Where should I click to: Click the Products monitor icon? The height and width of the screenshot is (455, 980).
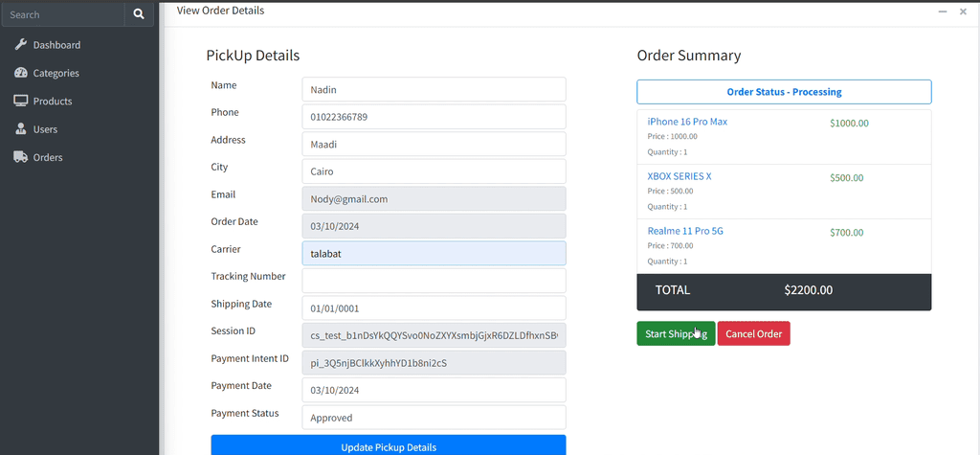click(x=20, y=101)
